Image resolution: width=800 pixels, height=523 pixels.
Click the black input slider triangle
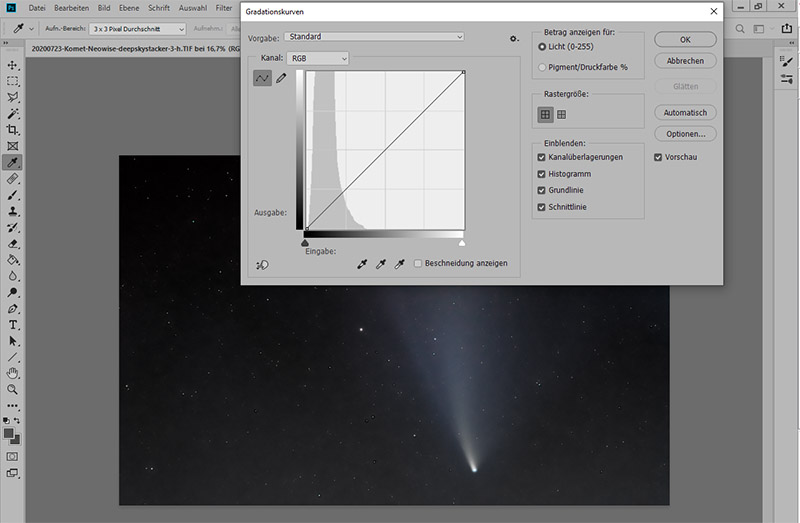[x=305, y=243]
